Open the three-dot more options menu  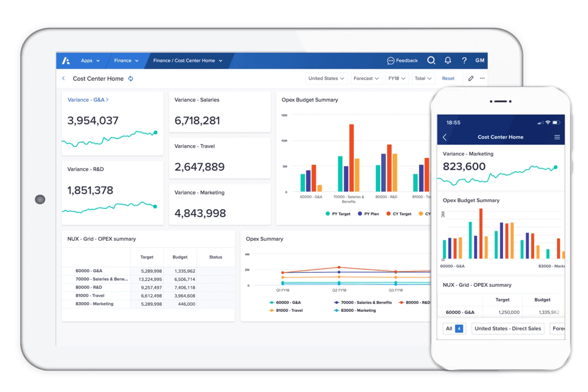point(482,78)
